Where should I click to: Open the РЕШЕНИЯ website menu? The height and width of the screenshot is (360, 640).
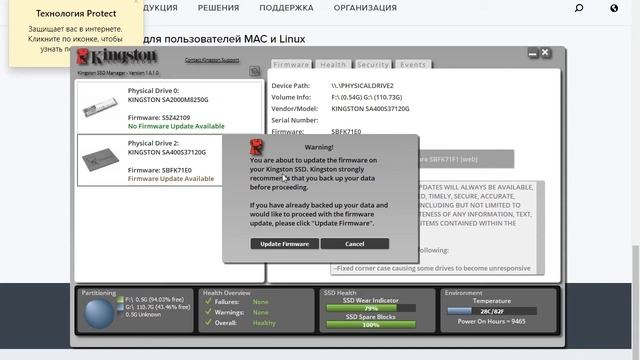click(x=218, y=8)
